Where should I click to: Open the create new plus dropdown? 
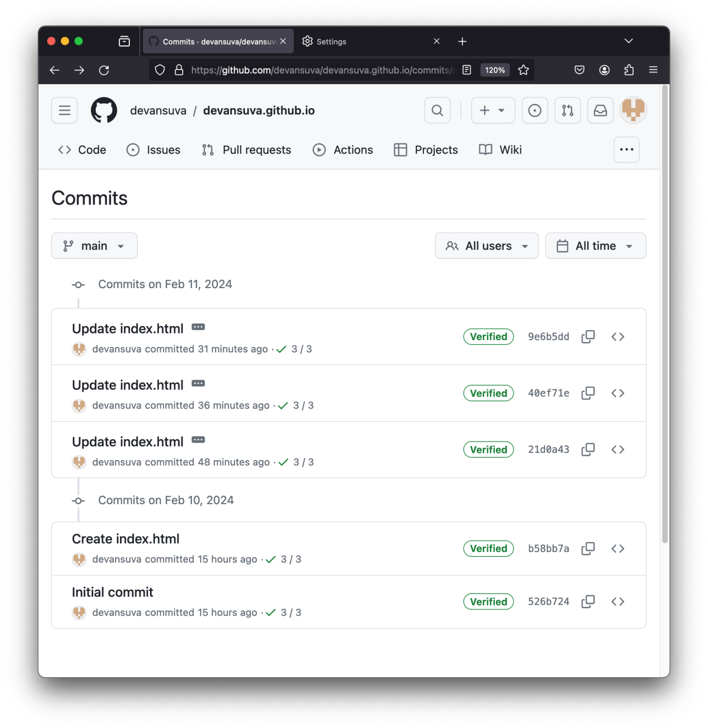(x=493, y=110)
